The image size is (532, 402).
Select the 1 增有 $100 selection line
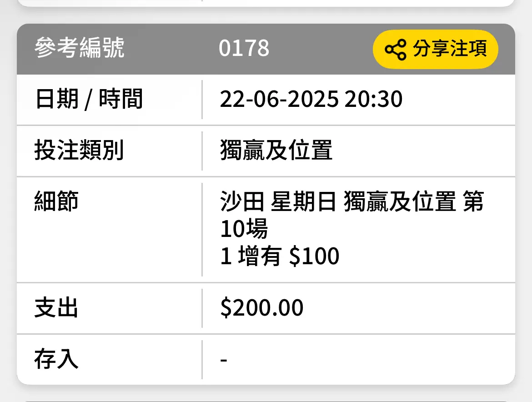click(x=280, y=256)
